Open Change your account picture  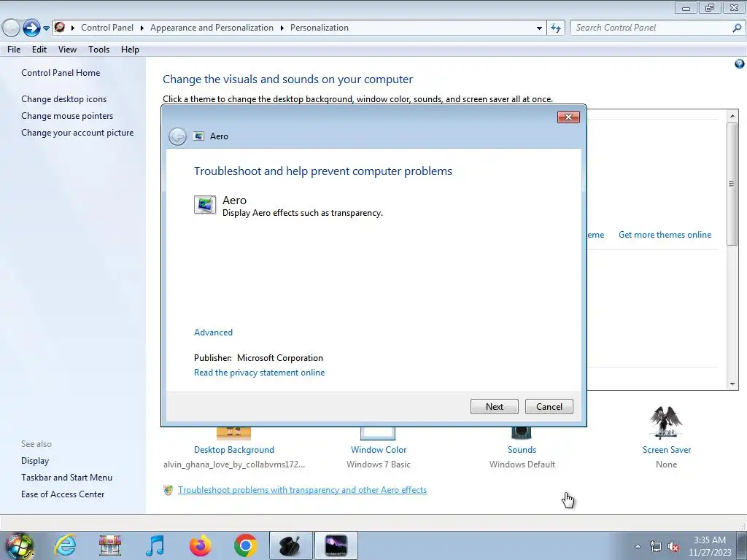coord(77,133)
